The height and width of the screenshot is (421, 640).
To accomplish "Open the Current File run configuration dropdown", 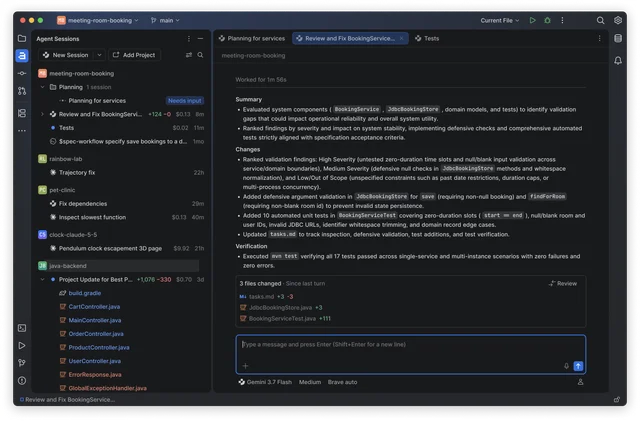I will pos(500,20).
